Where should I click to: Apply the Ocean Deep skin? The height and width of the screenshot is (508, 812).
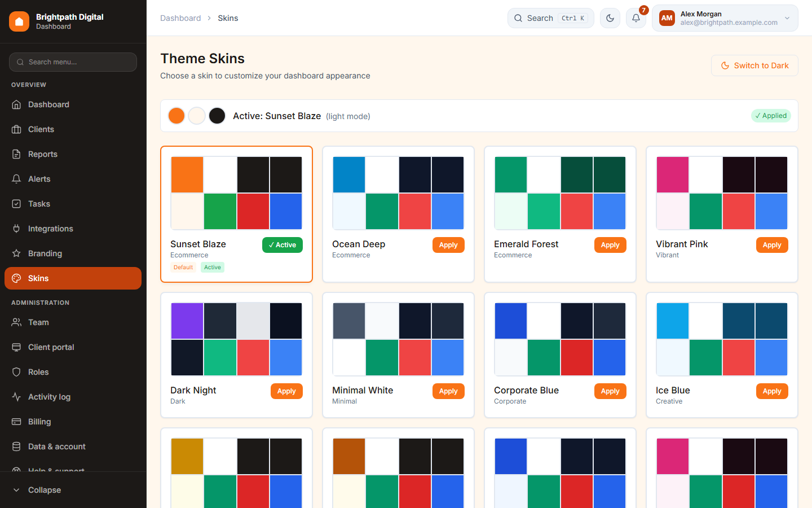pyautogui.click(x=448, y=245)
